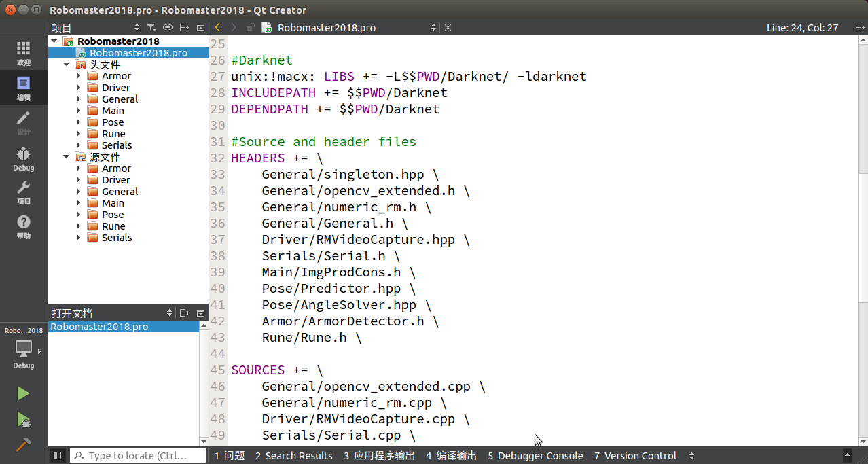Image resolution: width=868 pixels, height=464 pixels.
Task: Open the 2 Search Results pane
Action: [x=294, y=456]
